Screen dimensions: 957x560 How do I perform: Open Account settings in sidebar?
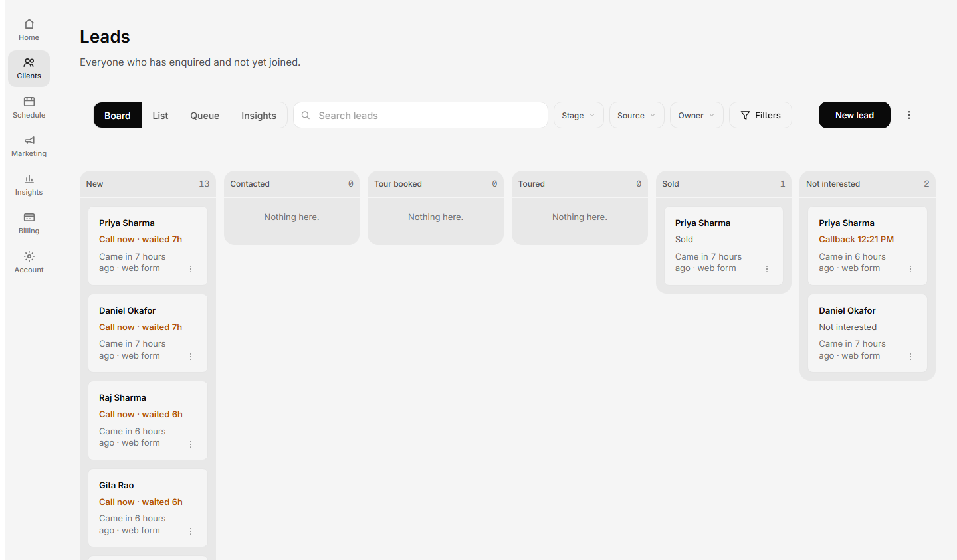point(29,262)
